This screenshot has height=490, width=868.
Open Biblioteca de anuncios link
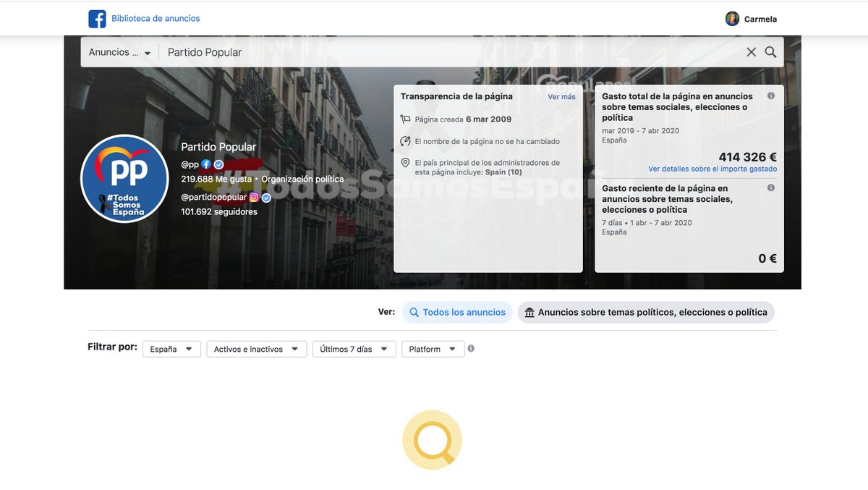pyautogui.click(x=156, y=19)
